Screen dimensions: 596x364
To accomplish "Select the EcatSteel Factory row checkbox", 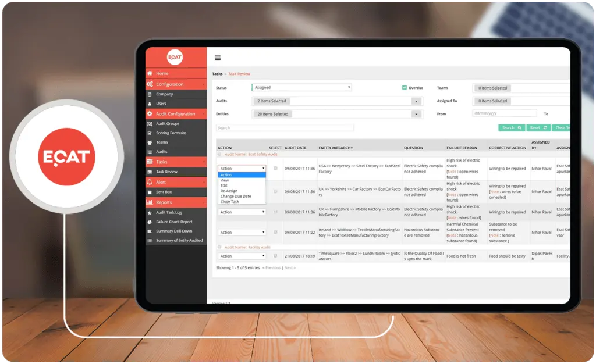I will point(275,168).
